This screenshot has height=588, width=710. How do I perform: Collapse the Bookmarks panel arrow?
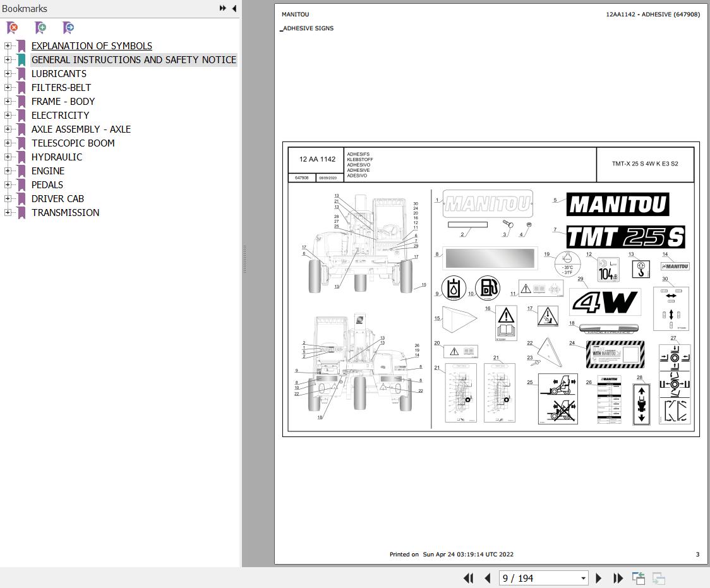click(x=234, y=8)
